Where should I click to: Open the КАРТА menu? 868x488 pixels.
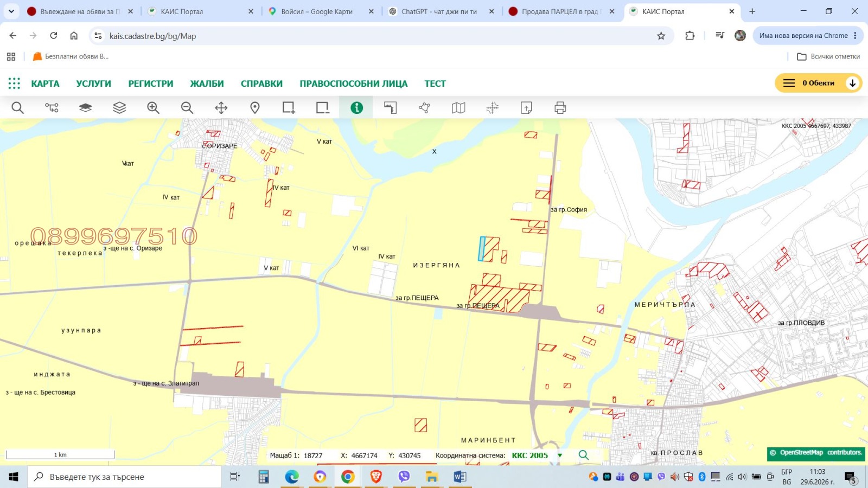click(x=45, y=84)
